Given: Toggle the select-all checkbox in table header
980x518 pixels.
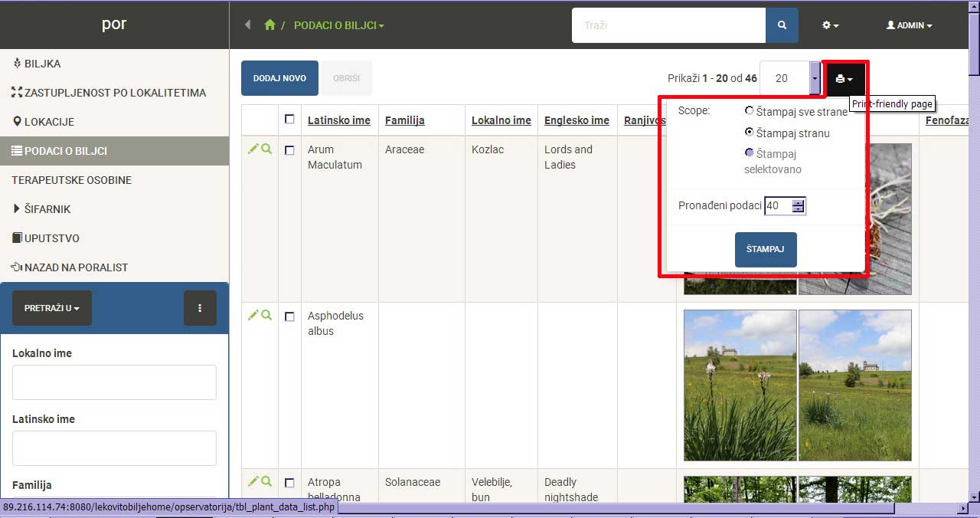Looking at the screenshot, I should (289, 120).
